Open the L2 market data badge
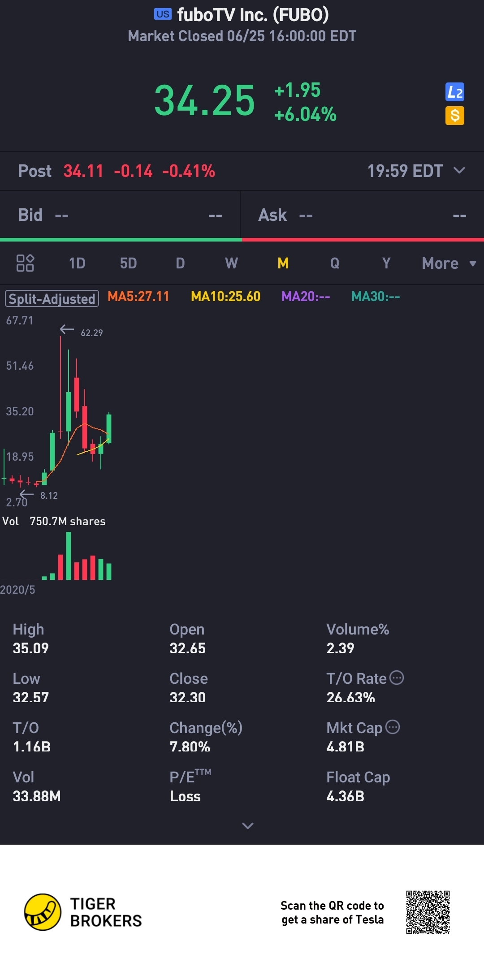The height and width of the screenshot is (980, 484). pos(454,92)
